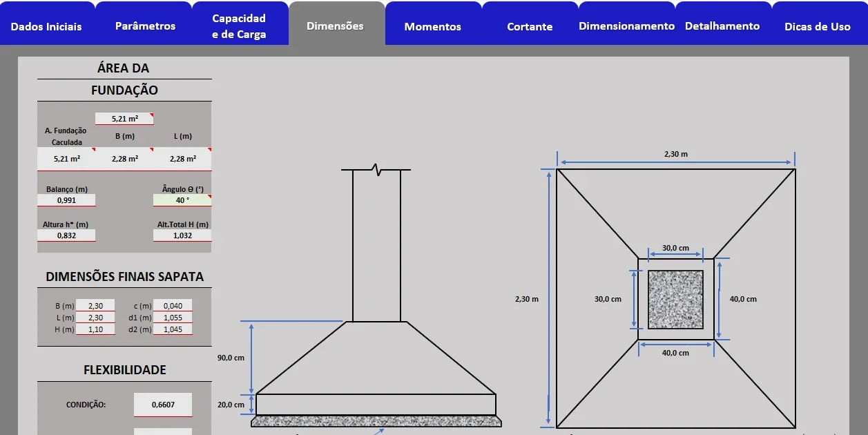Click the horizontal 2,30 m label above plan

pyautogui.click(x=676, y=154)
